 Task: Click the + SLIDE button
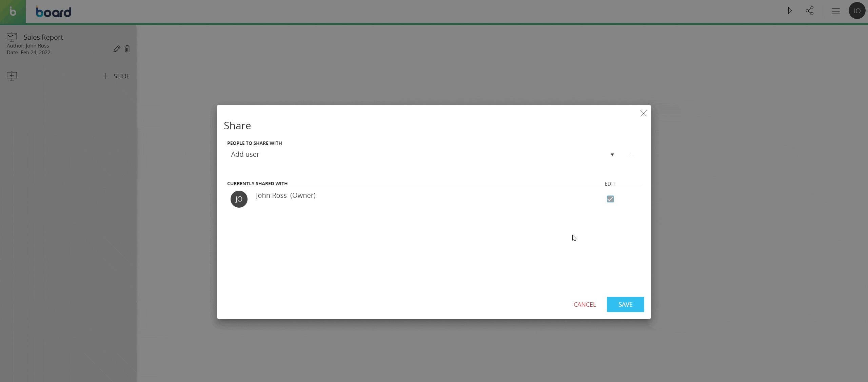click(x=116, y=76)
